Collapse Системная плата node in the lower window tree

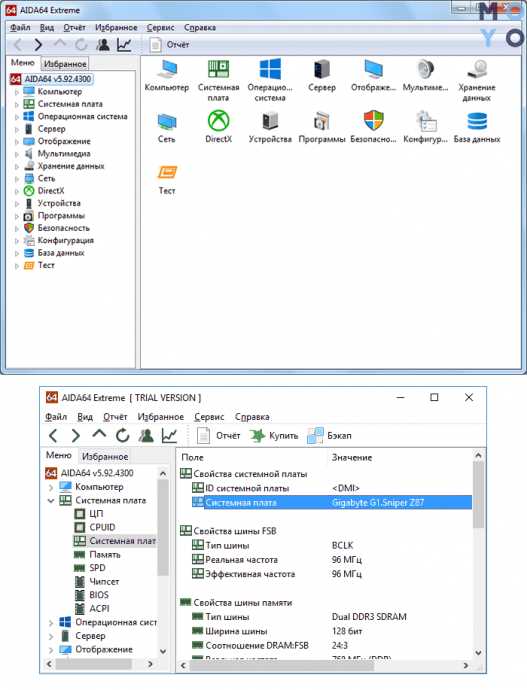point(51,501)
